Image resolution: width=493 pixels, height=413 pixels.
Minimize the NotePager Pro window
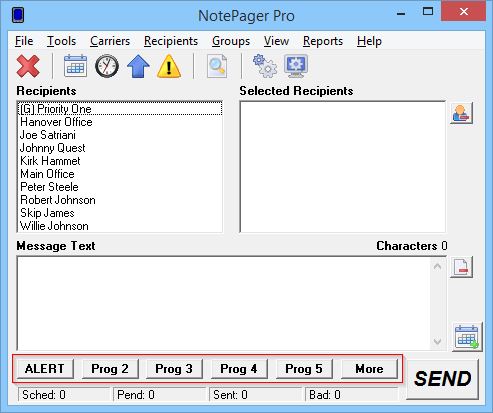point(401,13)
